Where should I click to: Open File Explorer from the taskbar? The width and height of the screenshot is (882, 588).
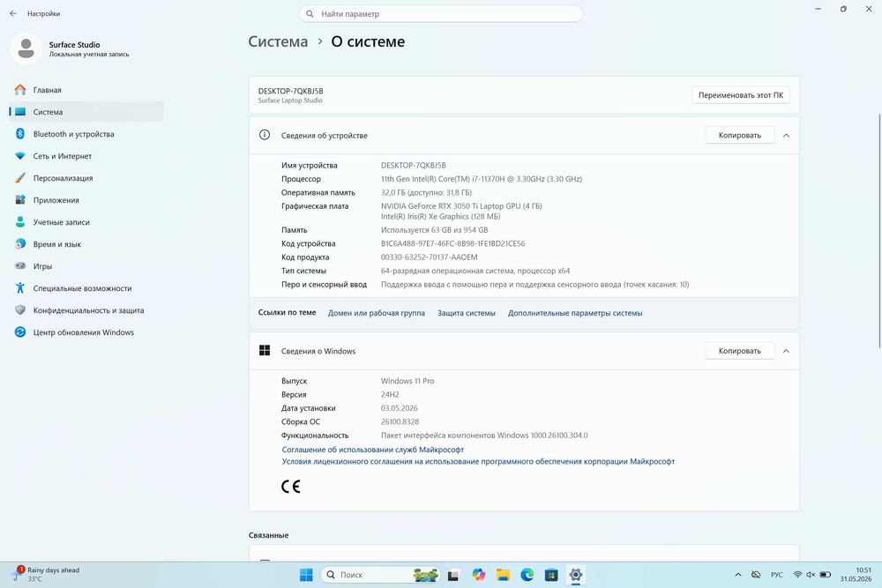(503, 575)
